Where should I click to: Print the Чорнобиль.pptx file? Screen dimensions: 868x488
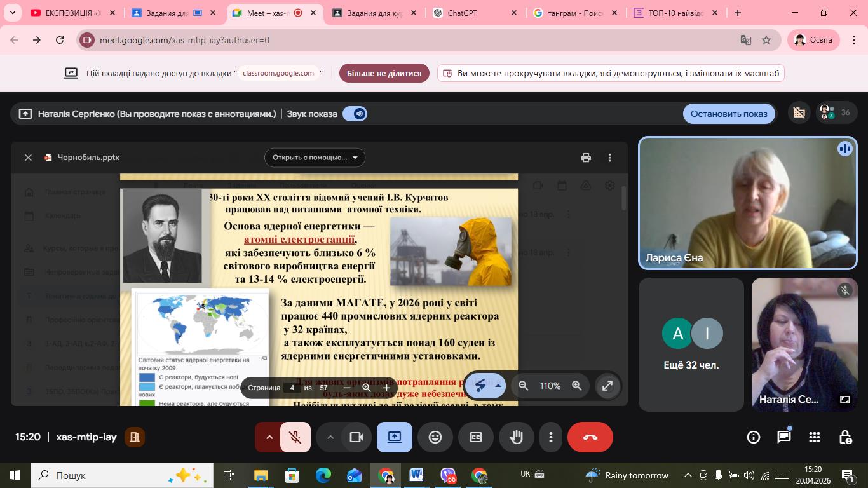click(x=586, y=158)
